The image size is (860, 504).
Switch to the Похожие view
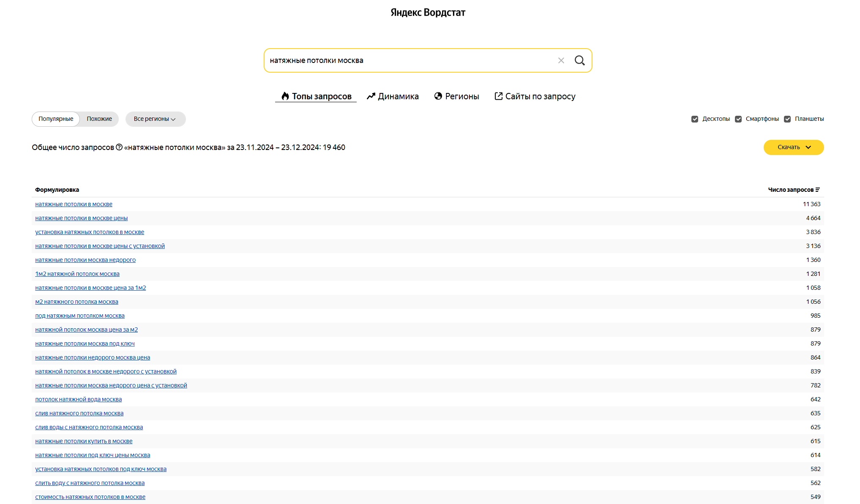click(x=99, y=119)
